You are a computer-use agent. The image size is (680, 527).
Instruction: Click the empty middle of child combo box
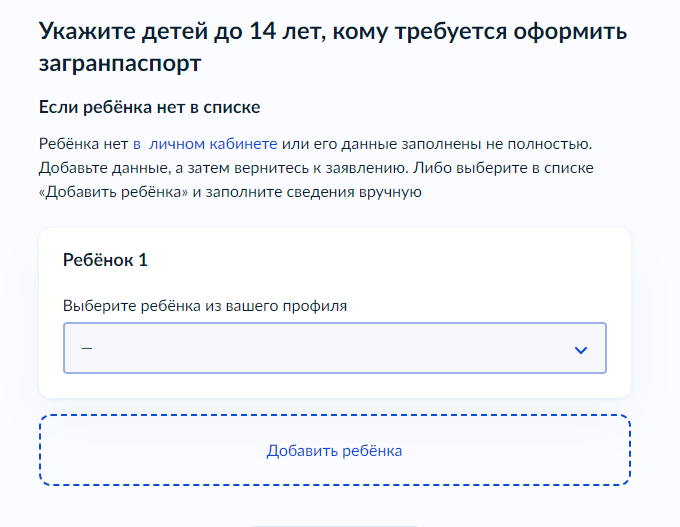pos(330,348)
